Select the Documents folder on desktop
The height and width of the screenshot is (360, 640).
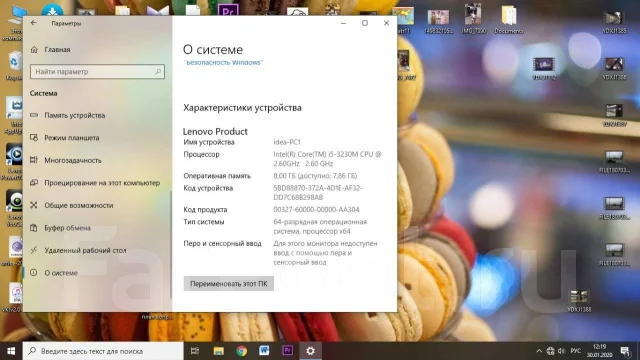[x=509, y=20]
